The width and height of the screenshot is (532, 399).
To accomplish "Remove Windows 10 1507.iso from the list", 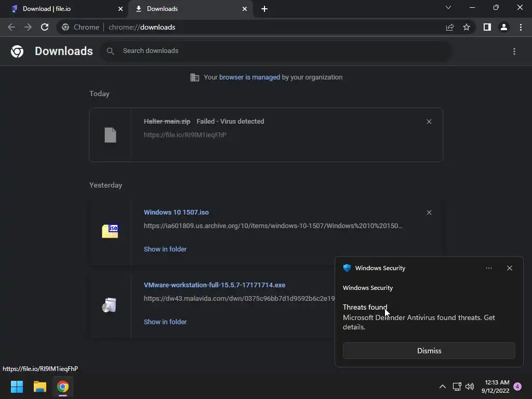I will tap(429, 212).
